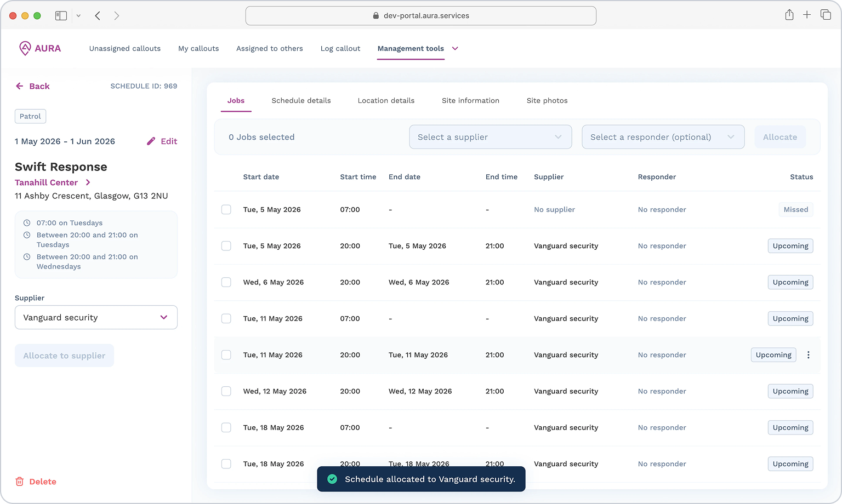Check the Tue 5 May 20:00 job
The width and height of the screenshot is (842, 504).
226,246
